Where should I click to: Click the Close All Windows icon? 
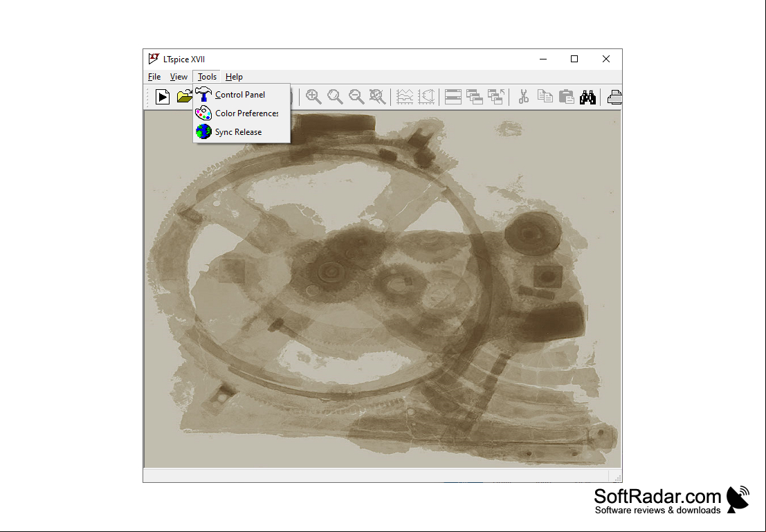[496, 97]
